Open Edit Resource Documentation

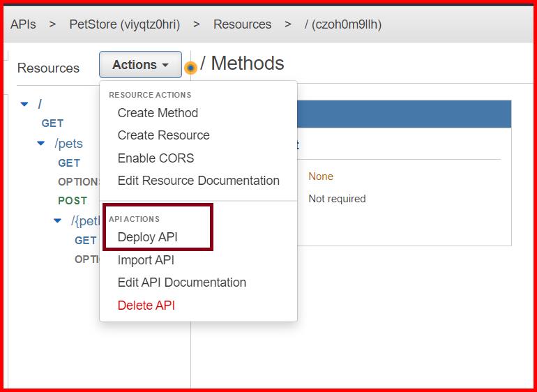pyautogui.click(x=198, y=181)
